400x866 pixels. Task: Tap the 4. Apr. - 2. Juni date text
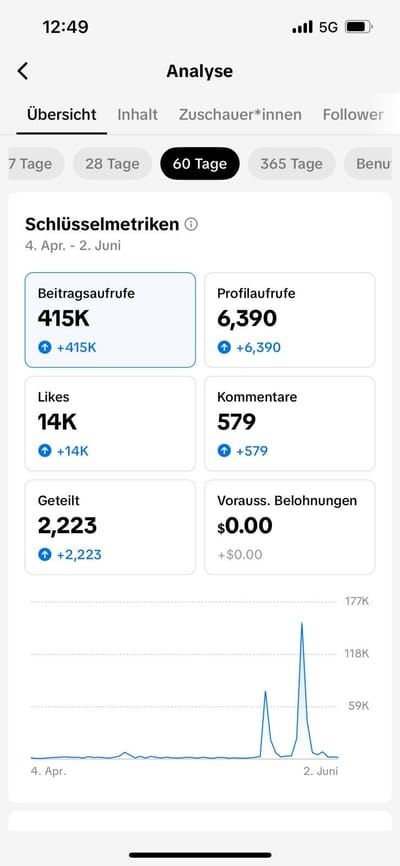(x=73, y=245)
